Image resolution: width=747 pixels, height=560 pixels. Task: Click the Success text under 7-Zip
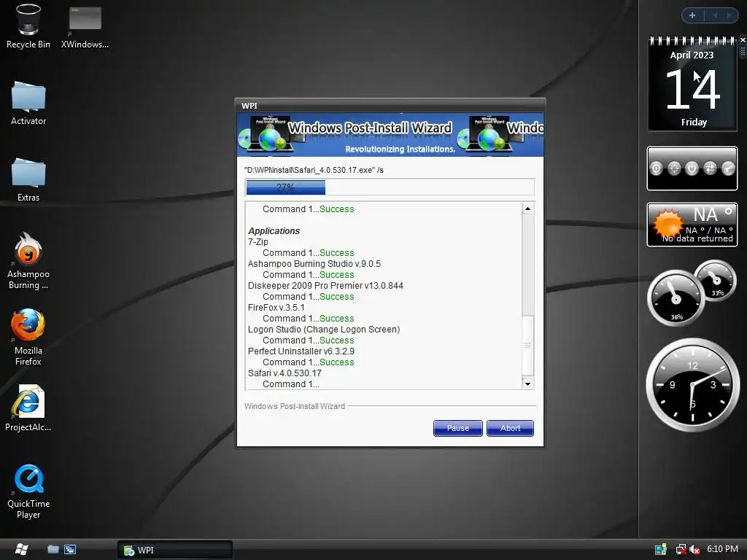pos(337,253)
